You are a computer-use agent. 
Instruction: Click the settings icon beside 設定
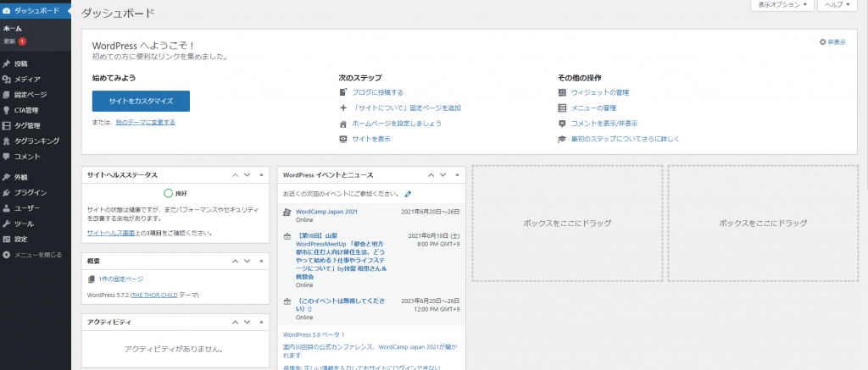[7, 240]
